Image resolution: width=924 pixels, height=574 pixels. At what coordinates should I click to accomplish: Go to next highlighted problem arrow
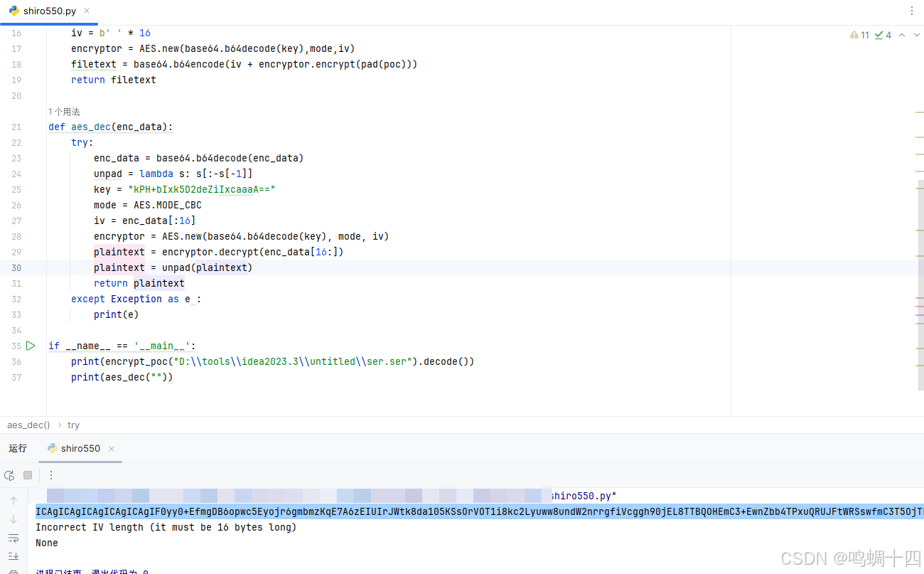(916, 35)
